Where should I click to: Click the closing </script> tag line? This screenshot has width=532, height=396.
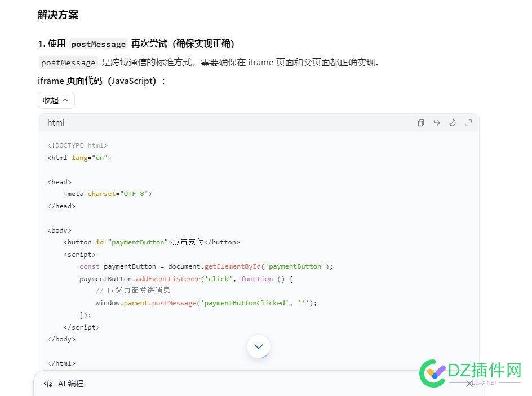[81, 327]
